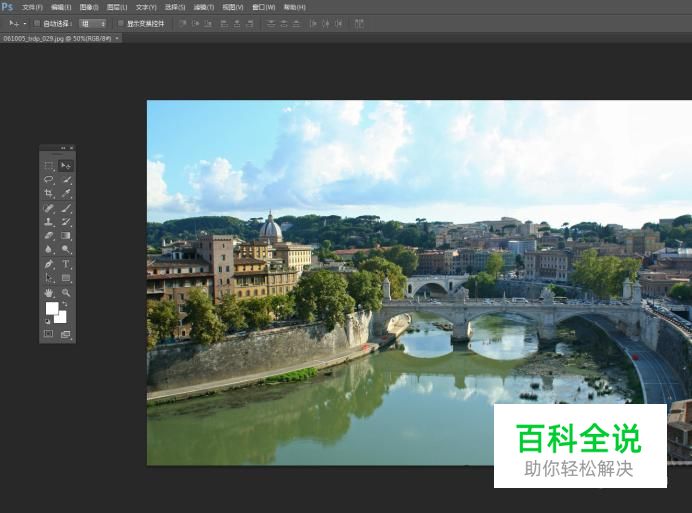Click the Ps application logo
The height and width of the screenshot is (513, 692).
coord(8,7)
